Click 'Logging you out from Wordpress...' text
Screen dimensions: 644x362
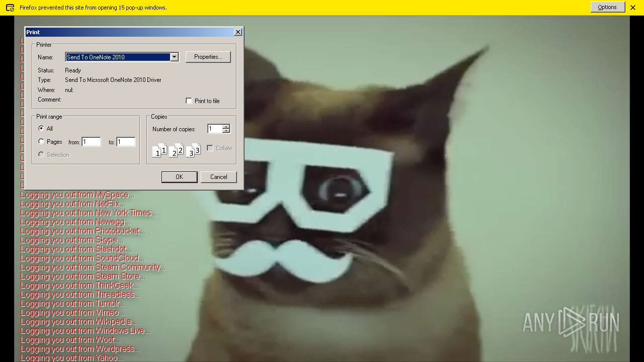(80, 348)
